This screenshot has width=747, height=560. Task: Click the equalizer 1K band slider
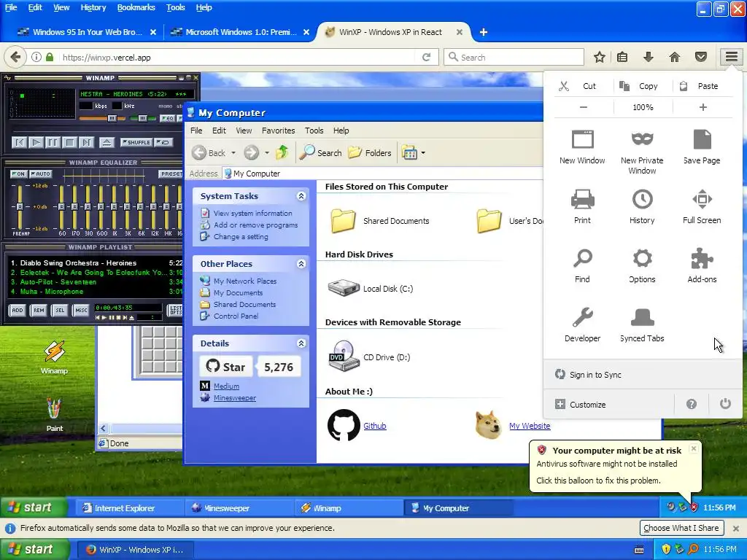[x=115, y=206]
